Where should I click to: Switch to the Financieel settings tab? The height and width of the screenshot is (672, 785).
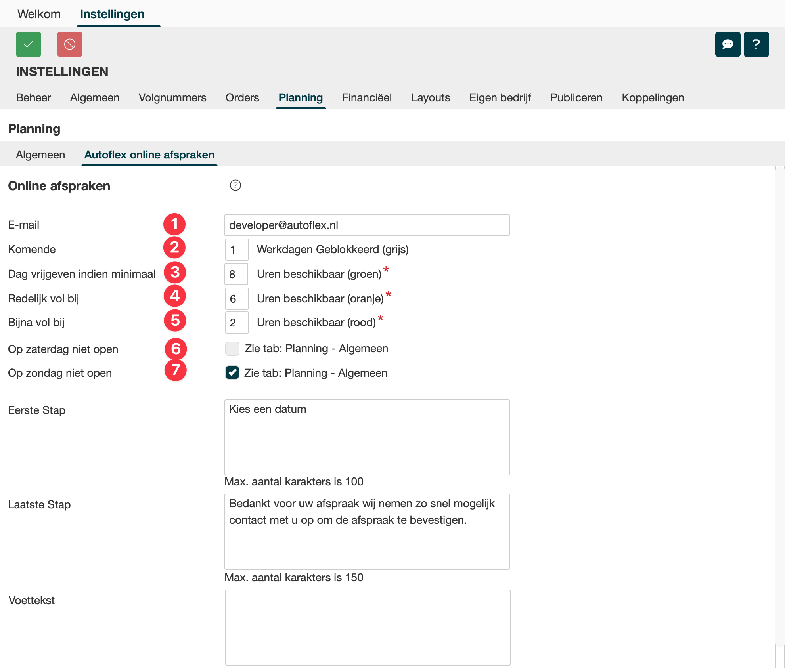(x=367, y=97)
